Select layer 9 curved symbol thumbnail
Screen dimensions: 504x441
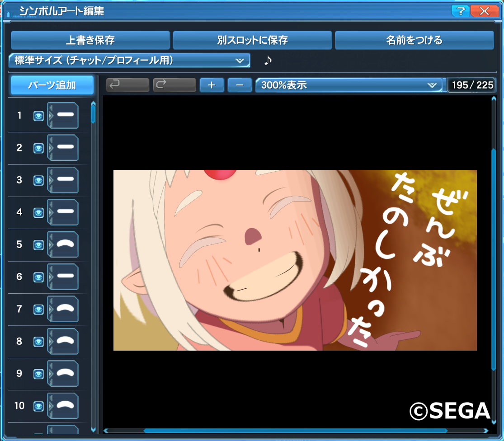pos(63,374)
